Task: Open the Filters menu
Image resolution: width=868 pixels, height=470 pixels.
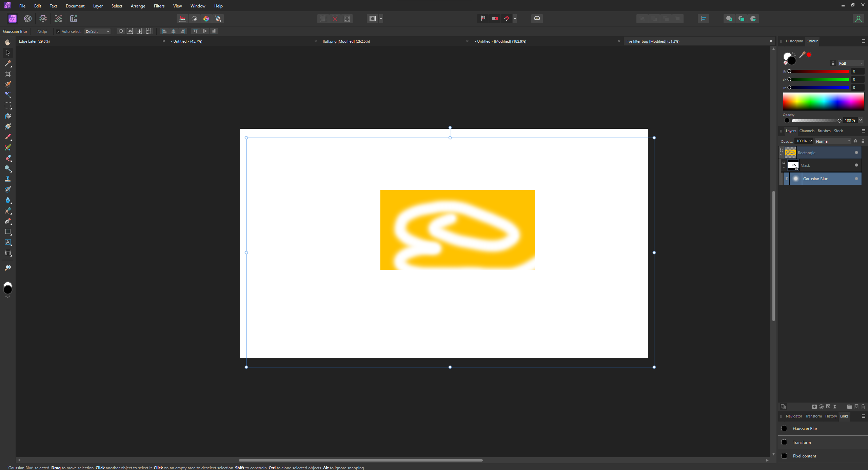Action: coord(159,6)
